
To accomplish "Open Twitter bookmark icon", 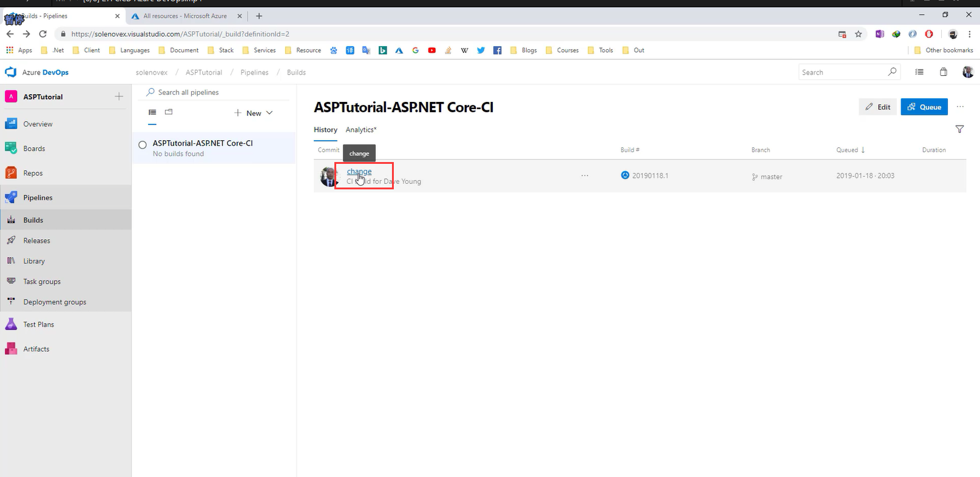I will click(x=481, y=50).
